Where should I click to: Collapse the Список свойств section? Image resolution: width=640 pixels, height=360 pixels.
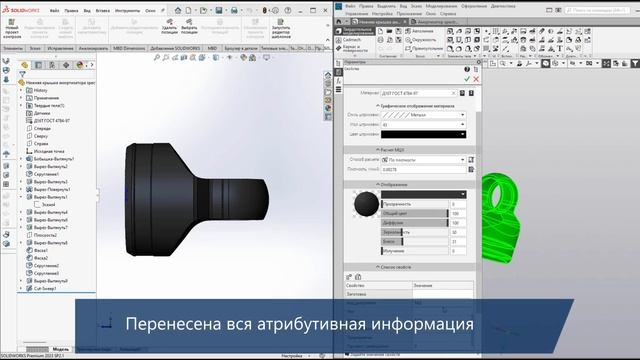pyautogui.click(x=378, y=267)
